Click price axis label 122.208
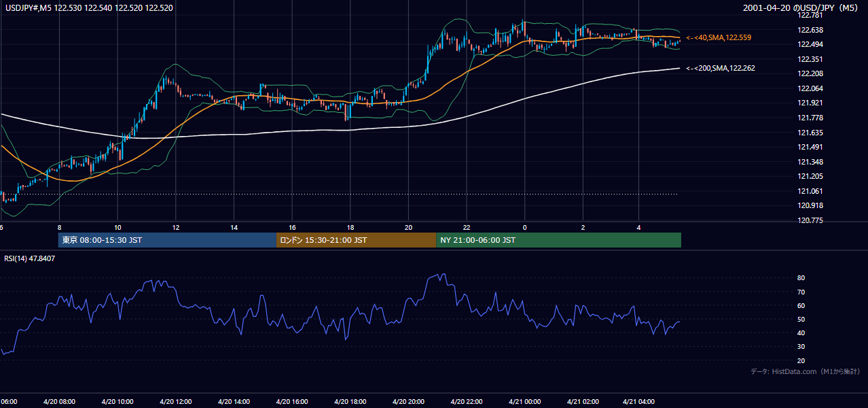 pos(810,73)
